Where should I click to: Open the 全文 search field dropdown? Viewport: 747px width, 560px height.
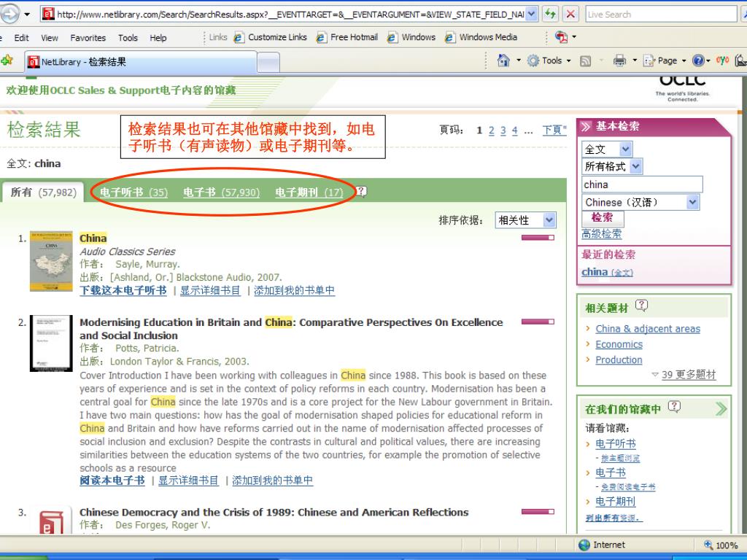coord(625,149)
